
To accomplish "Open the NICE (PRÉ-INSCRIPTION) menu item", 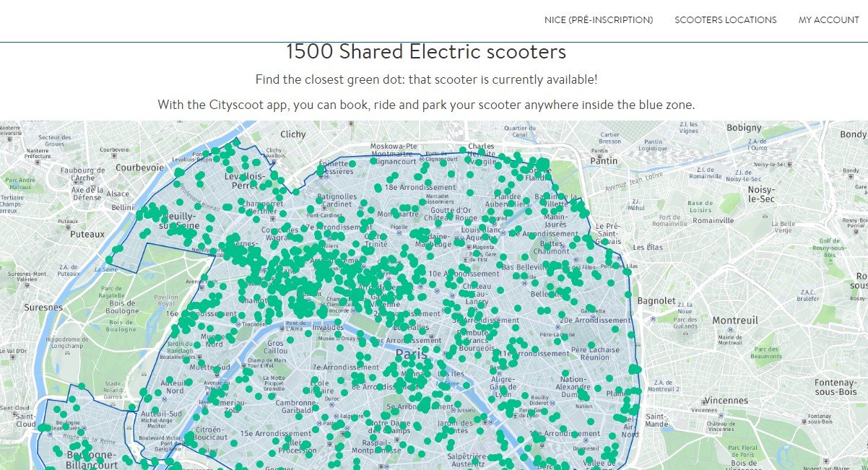I will 598,20.
